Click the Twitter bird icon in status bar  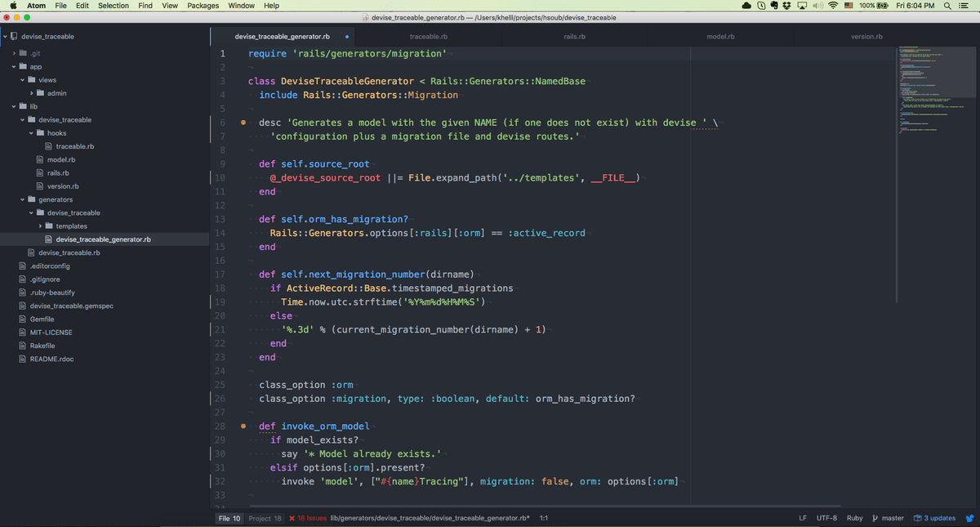pos(970,518)
